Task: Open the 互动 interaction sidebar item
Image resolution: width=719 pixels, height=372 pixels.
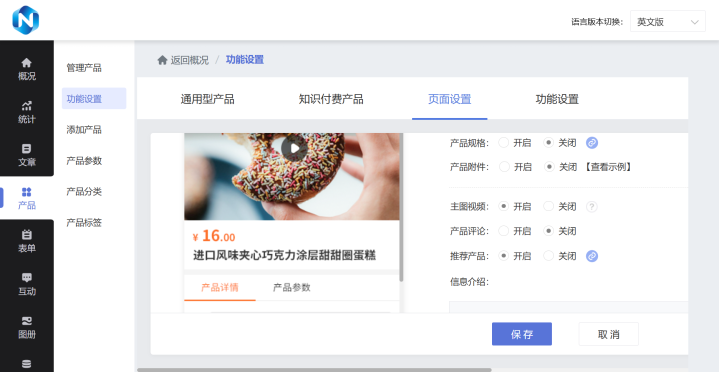Action: (27, 284)
